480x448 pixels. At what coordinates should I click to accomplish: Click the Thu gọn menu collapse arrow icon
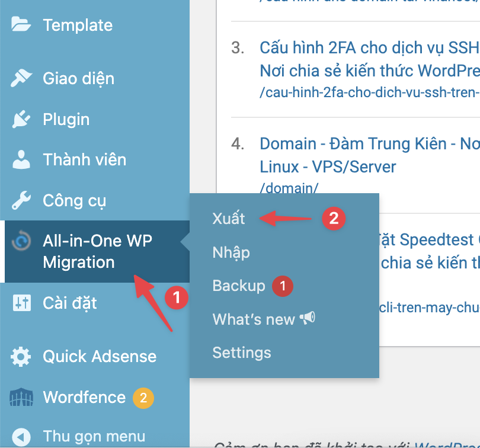21,436
